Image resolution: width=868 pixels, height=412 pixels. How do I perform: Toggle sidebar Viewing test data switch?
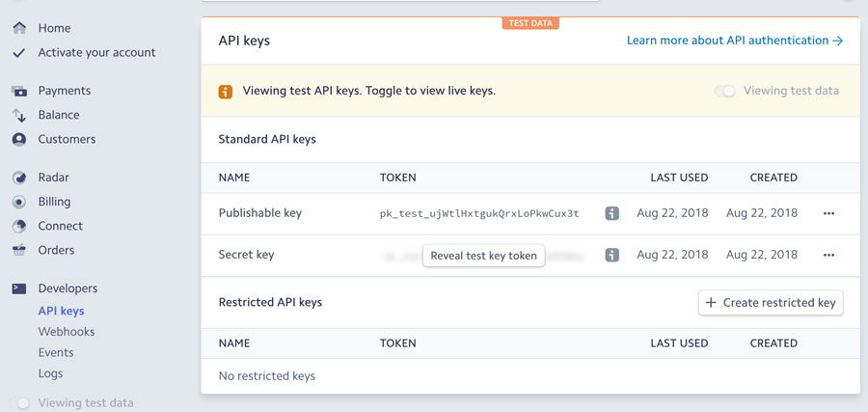(20, 403)
